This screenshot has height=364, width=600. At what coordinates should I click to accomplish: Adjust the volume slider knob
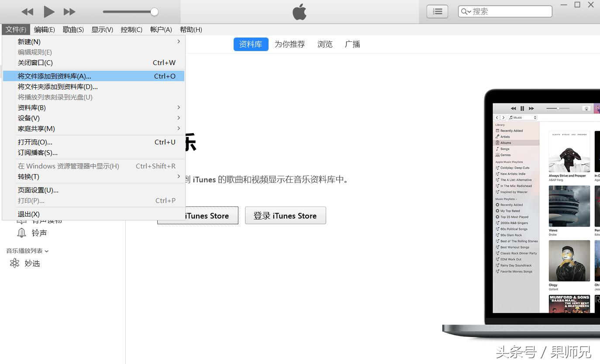click(x=154, y=12)
